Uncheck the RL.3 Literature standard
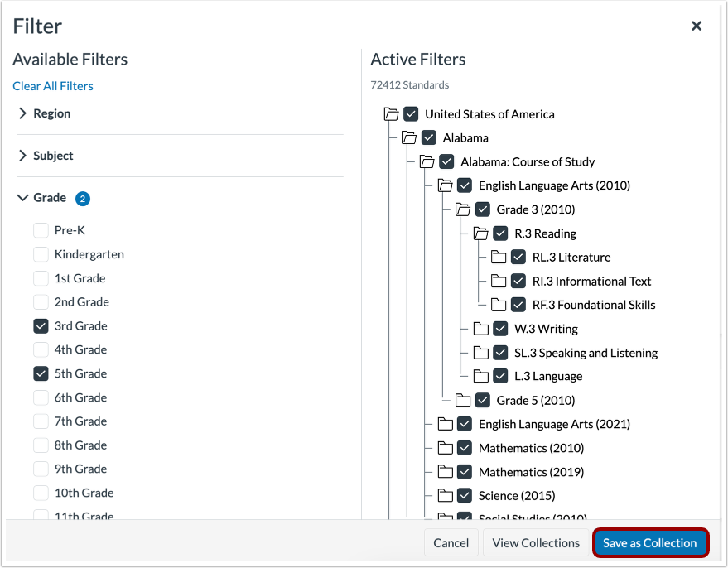The image size is (728, 568). point(518,257)
